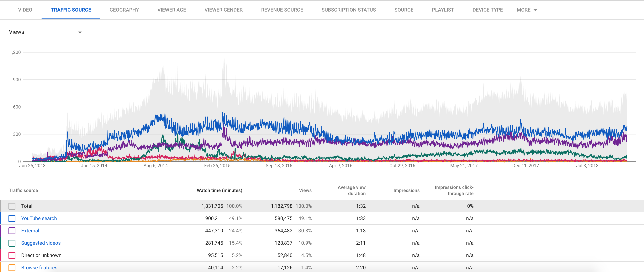Toggle the YouTube search checkbox
The height and width of the screenshot is (272, 644).
coord(12,218)
